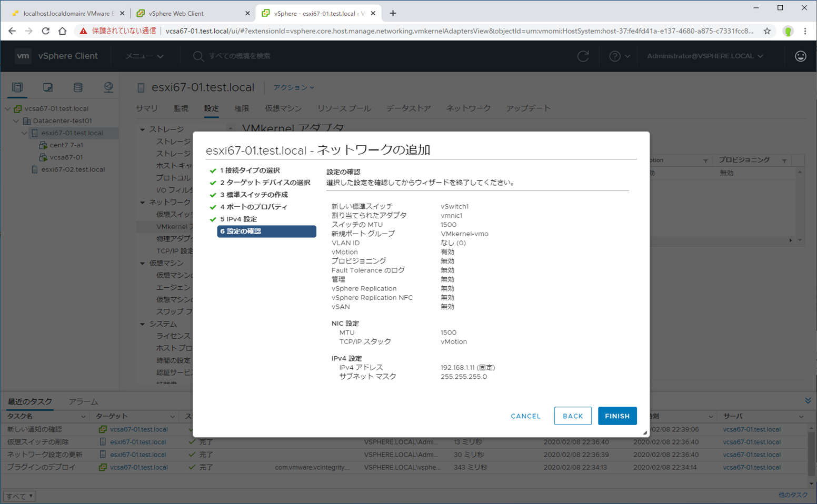Click the すべての環境を検索 search field

pyautogui.click(x=240, y=56)
